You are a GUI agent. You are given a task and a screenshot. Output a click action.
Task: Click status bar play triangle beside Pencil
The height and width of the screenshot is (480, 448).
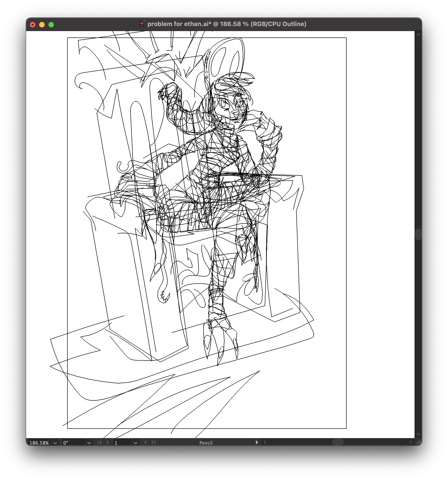click(x=257, y=442)
